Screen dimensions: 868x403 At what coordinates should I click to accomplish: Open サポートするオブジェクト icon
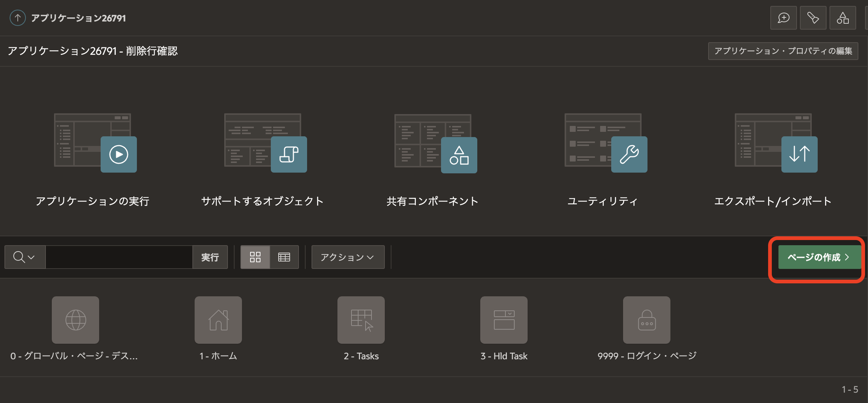tap(289, 154)
